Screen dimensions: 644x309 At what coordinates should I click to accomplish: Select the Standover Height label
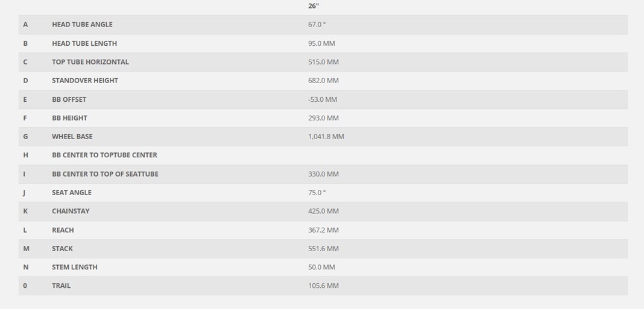point(85,81)
